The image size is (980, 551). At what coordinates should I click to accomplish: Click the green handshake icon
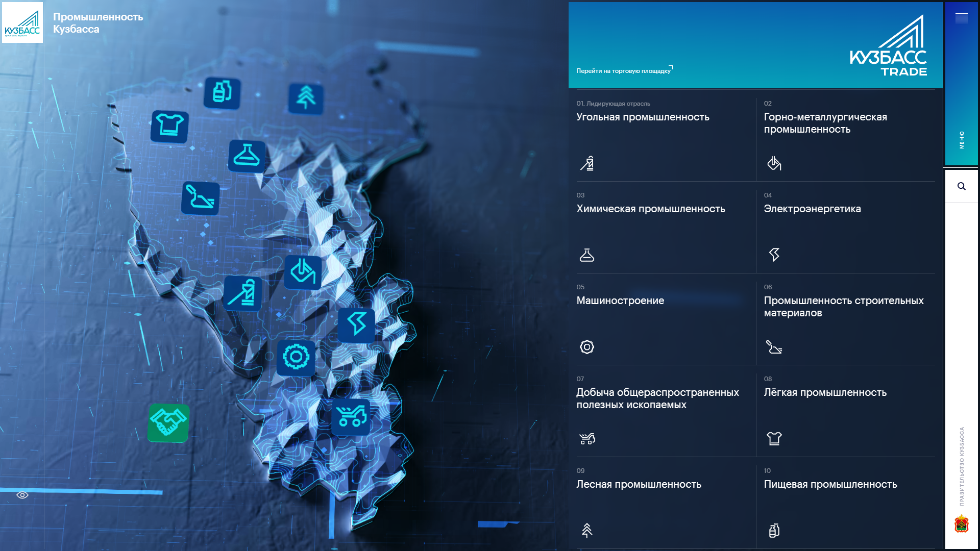(x=168, y=423)
